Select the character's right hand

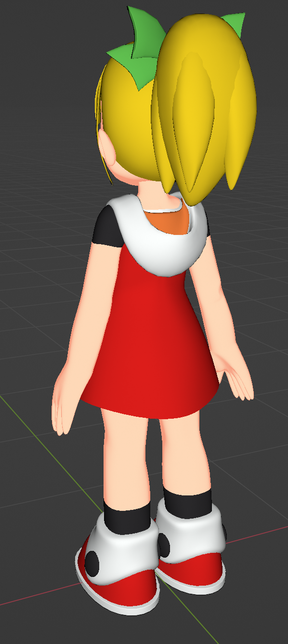pos(236,379)
